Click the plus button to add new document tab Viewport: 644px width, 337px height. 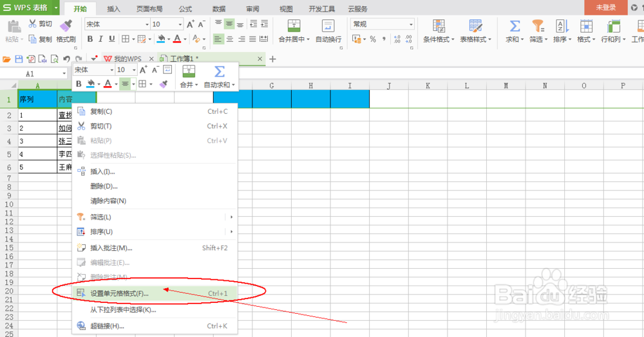pos(272,59)
